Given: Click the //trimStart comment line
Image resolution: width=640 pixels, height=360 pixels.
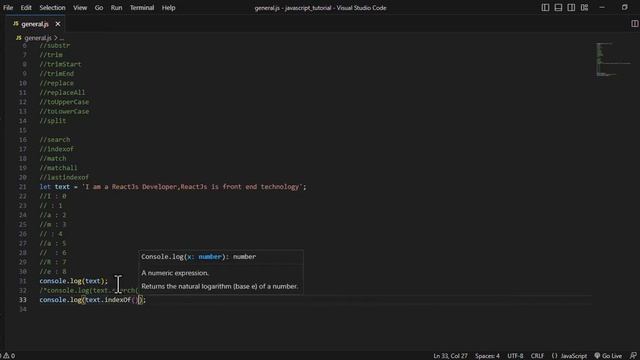Looking at the screenshot, I should click(60, 64).
